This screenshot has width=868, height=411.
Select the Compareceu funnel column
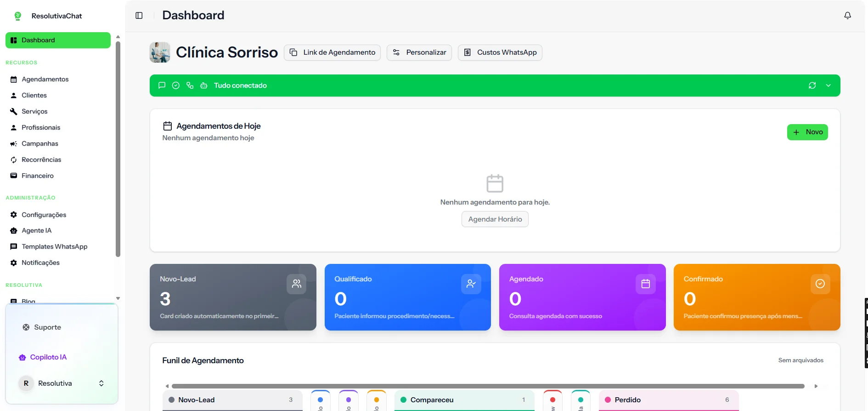[x=464, y=400]
